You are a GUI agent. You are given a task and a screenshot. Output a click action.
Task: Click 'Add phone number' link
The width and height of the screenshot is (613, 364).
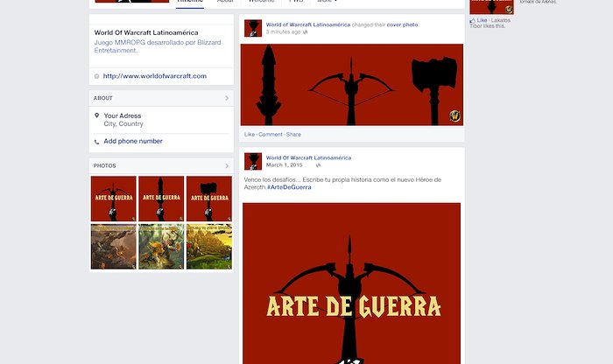pos(133,141)
